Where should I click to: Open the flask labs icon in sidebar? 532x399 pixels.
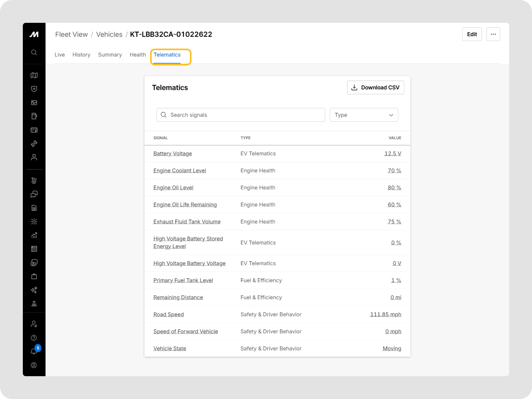34,304
